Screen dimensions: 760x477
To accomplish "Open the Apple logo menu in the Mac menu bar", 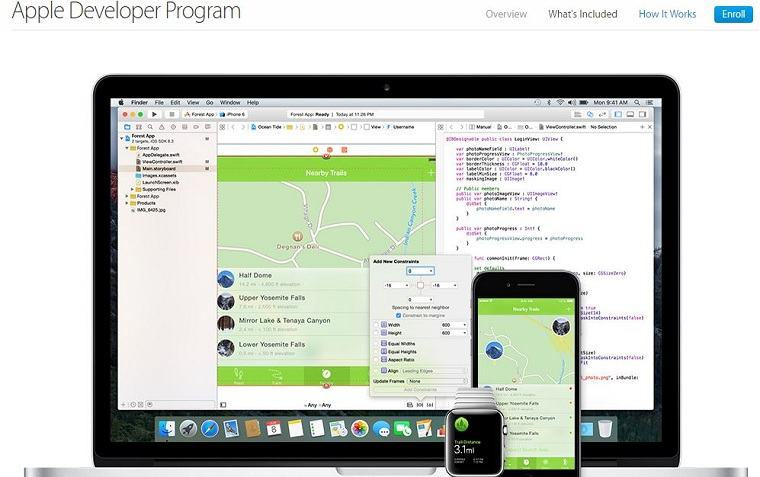I will pos(121,102).
